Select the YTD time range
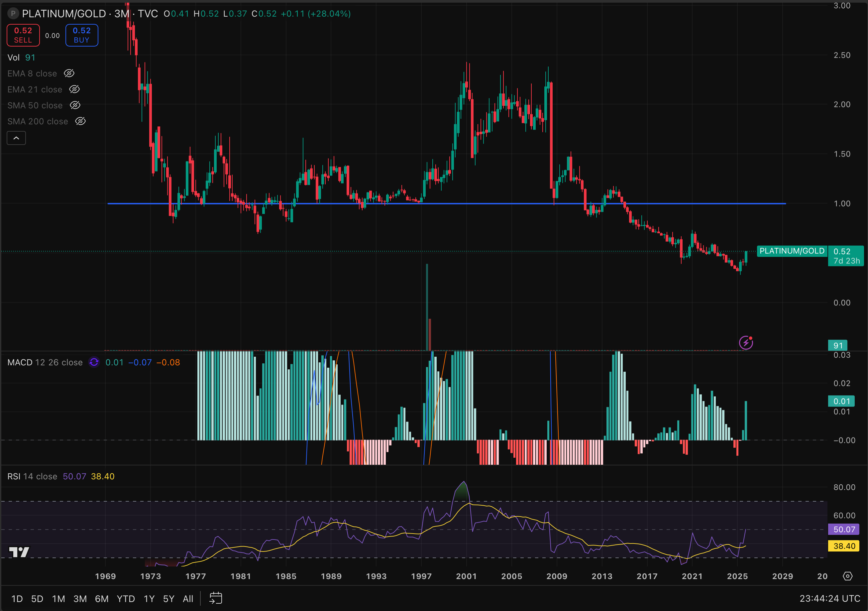This screenshot has height=611, width=868. point(126,598)
